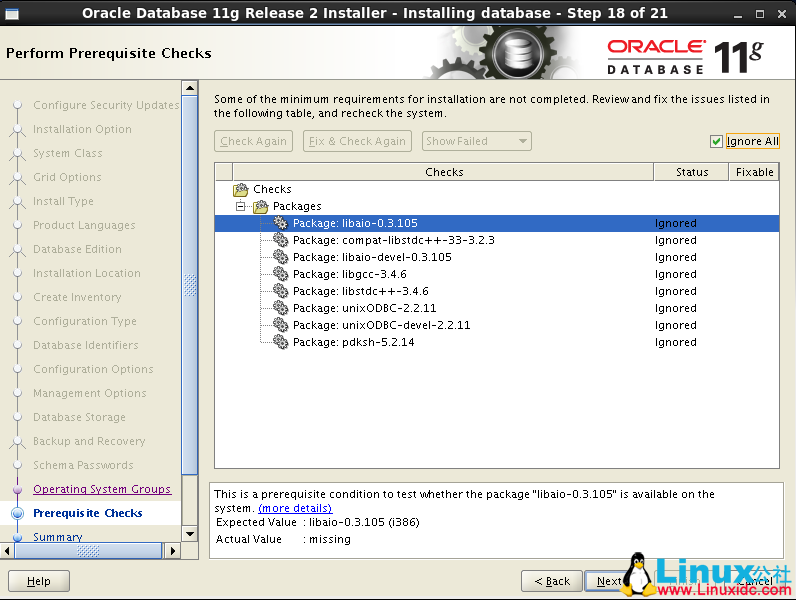
Task: Click the gear icon beside libaio-devel-0.3.105
Action: pyautogui.click(x=280, y=257)
